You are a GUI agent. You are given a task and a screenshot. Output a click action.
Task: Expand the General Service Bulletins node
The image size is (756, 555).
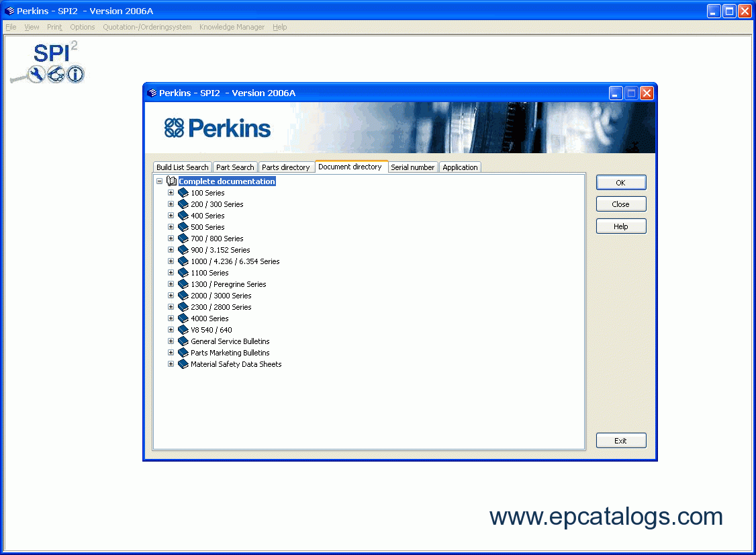tap(171, 341)
